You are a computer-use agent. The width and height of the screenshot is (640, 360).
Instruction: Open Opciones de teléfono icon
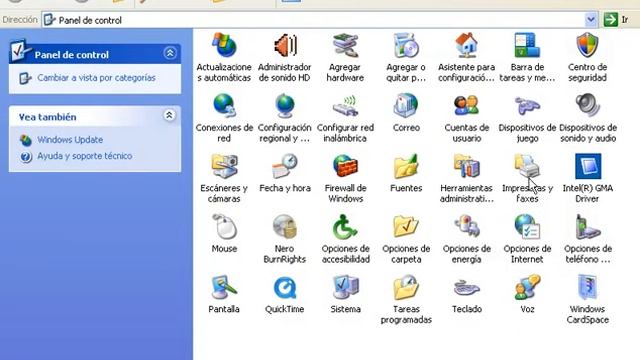587,227
